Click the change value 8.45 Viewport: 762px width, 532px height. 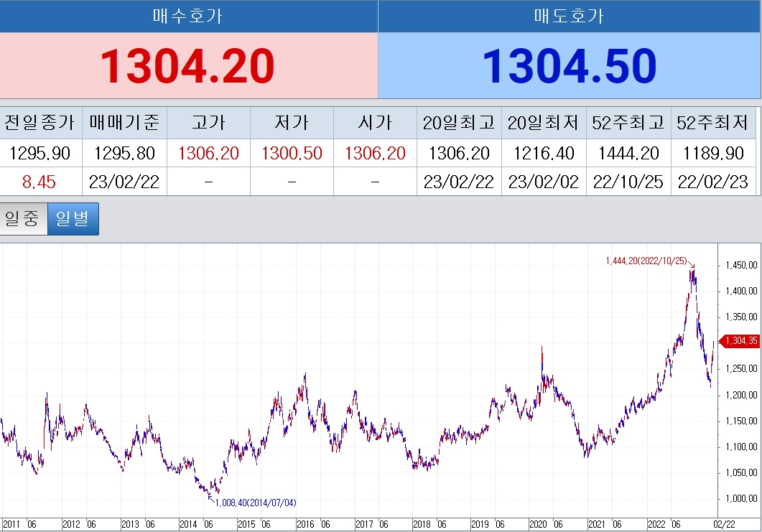[39, 182]
